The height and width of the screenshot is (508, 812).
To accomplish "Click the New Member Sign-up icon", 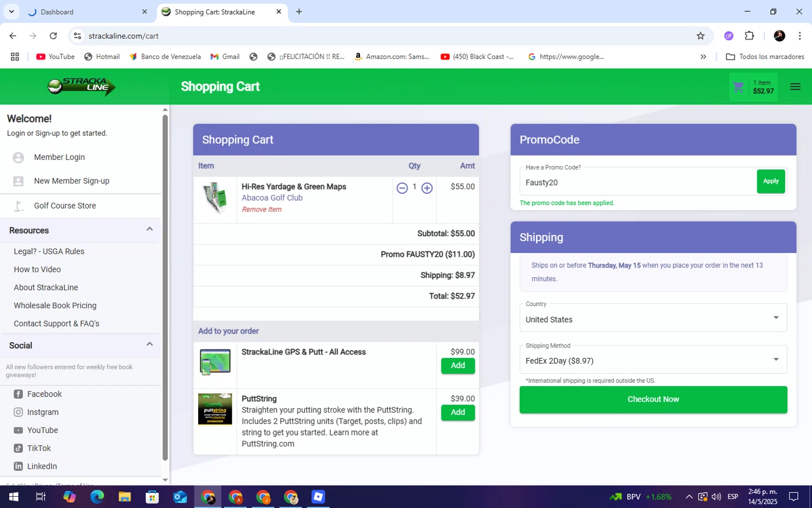I will click(18, 181).
